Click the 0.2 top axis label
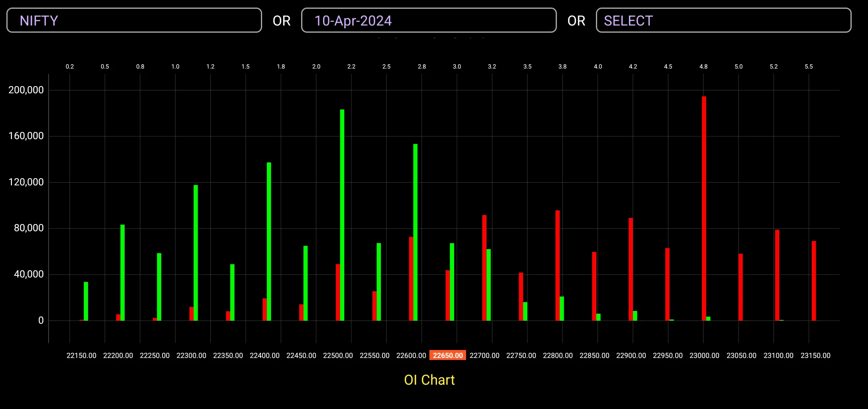 (x=70, y=67)
